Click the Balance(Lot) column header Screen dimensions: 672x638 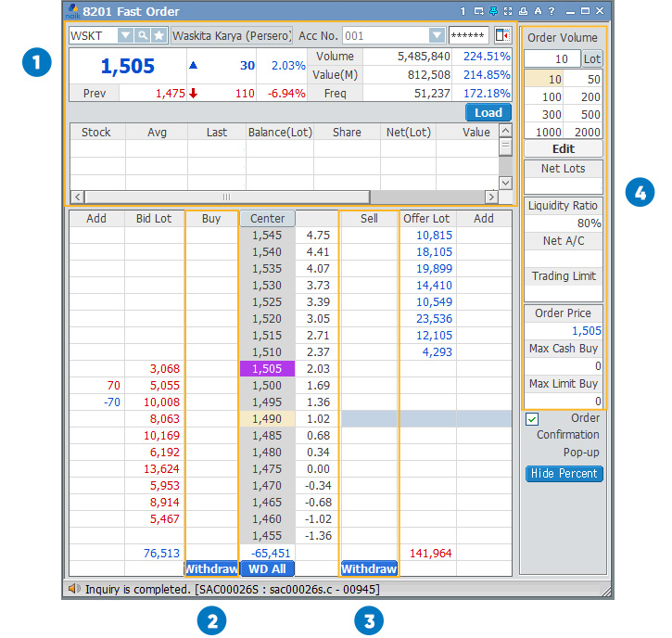[280, 133]
